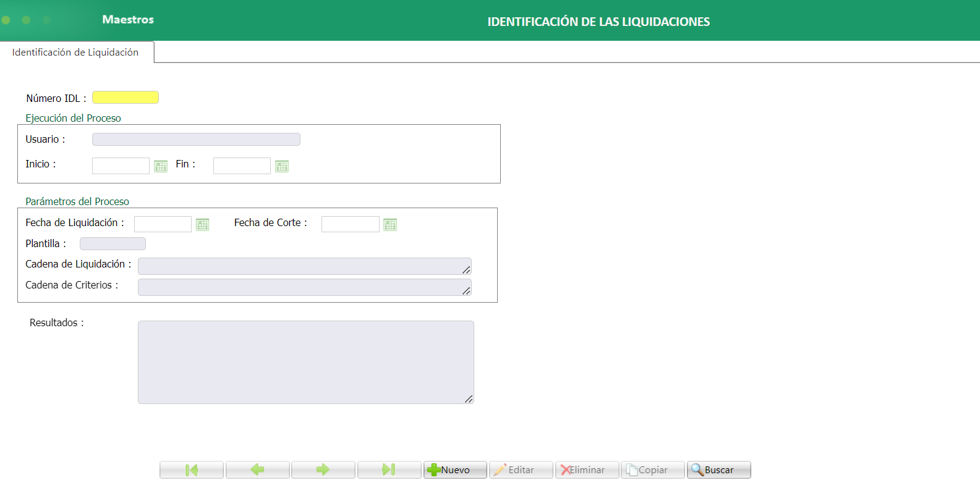Grab the Resultados text area resize handle

point(469,399)
